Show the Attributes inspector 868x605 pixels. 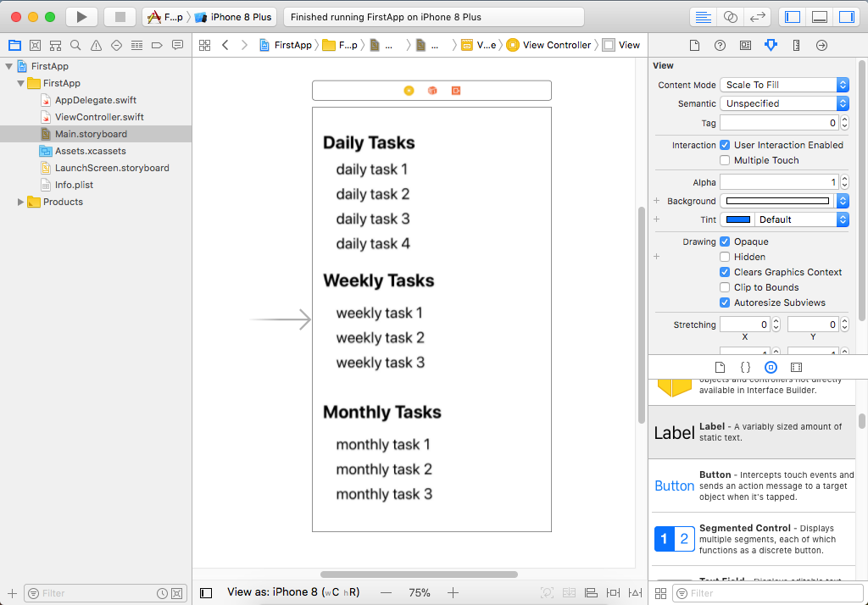tap(771, 46)
